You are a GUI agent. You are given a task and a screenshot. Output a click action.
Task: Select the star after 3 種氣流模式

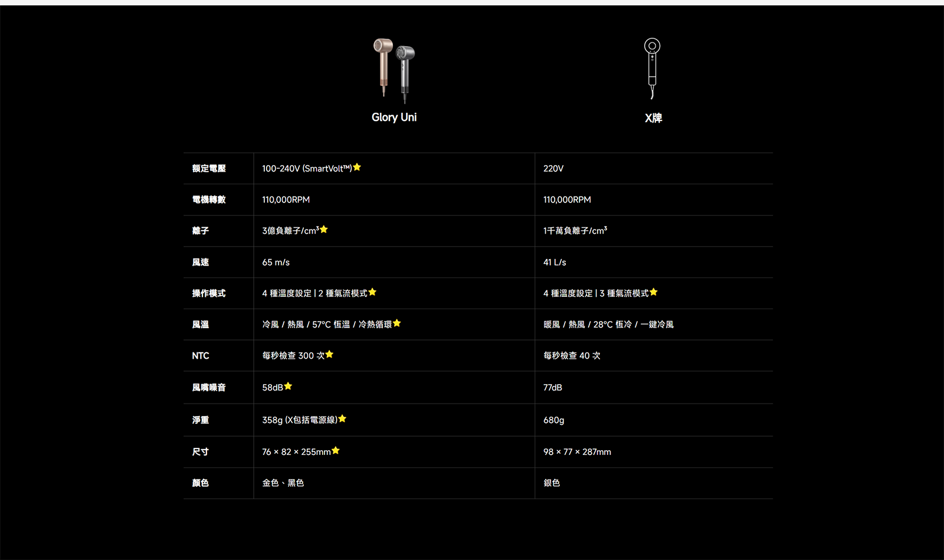654,292
